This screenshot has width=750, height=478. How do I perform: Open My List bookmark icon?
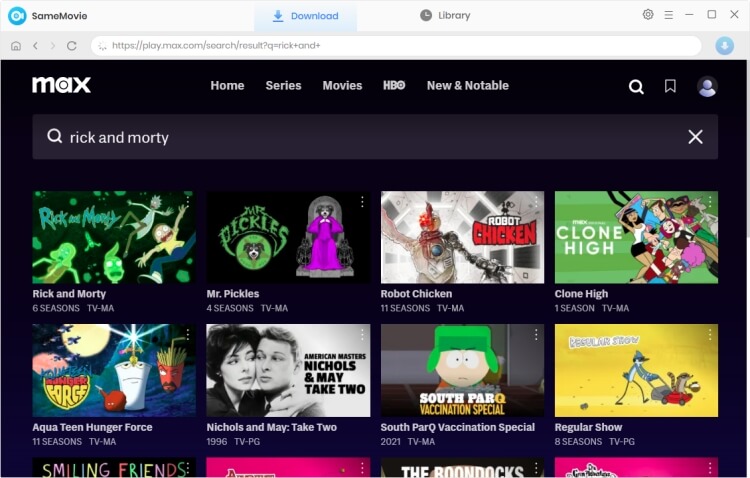pos(670,86)
